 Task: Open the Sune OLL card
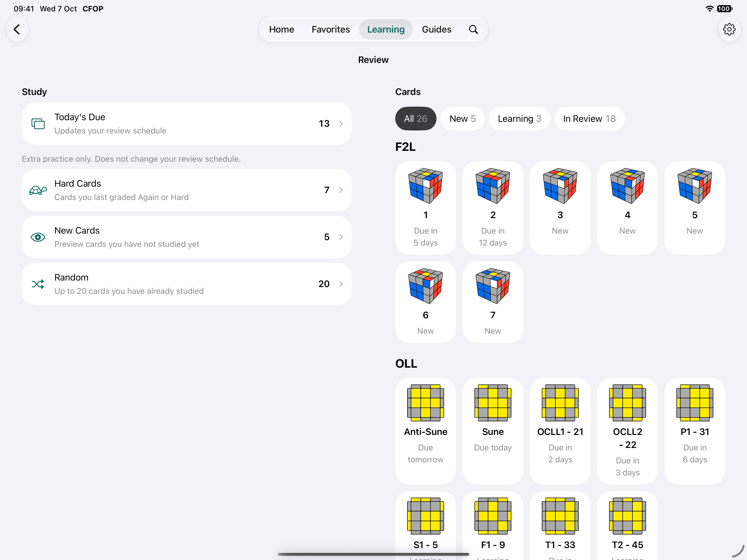(492, 431)
